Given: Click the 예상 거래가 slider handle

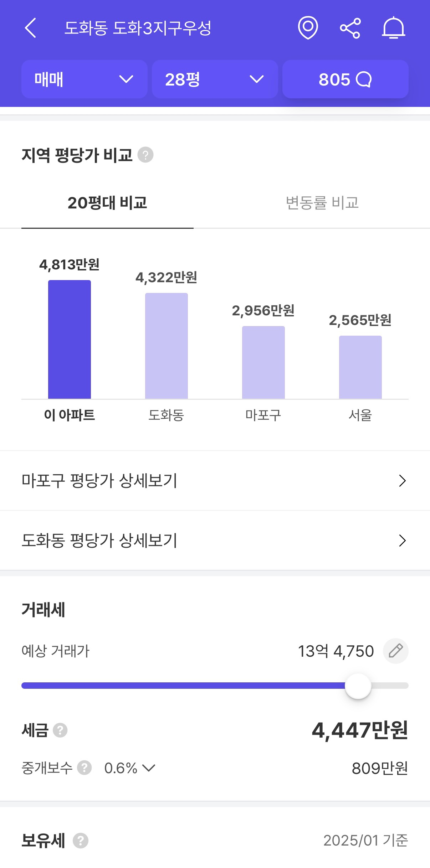Looking at the screenshot, I should [358, 686].
